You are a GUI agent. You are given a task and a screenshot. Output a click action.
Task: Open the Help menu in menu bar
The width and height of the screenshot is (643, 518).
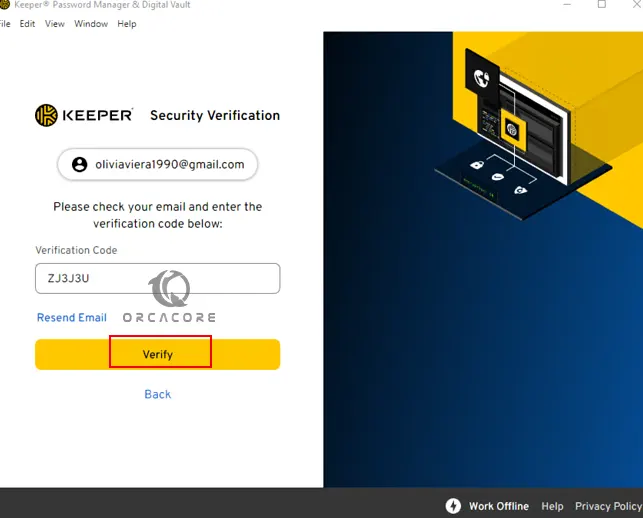point(127,24)
